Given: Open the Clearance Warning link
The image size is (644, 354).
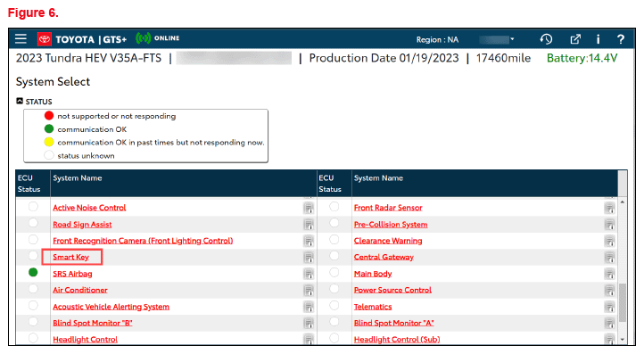Looking at the screenshot, I should [x=388, y=241].
